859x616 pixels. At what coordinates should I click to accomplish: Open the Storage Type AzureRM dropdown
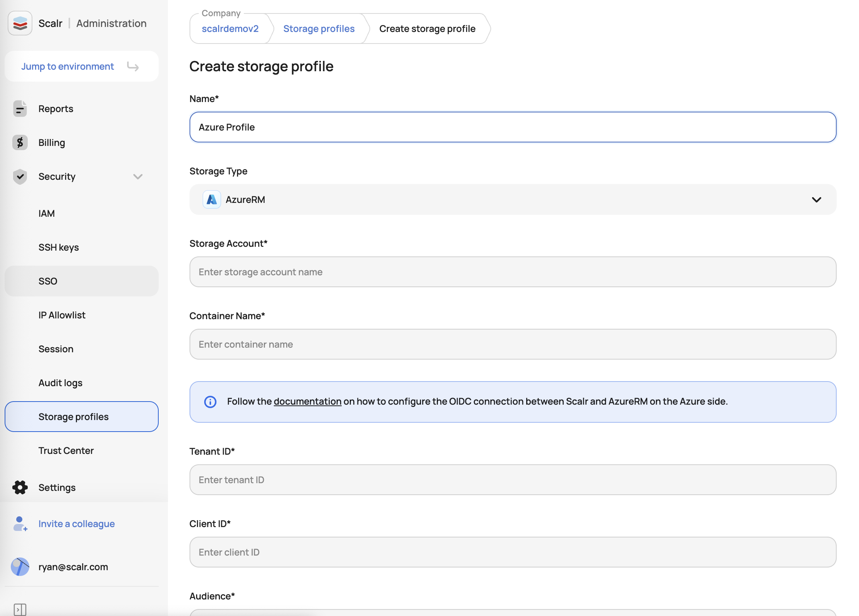(x=513, y=199)
